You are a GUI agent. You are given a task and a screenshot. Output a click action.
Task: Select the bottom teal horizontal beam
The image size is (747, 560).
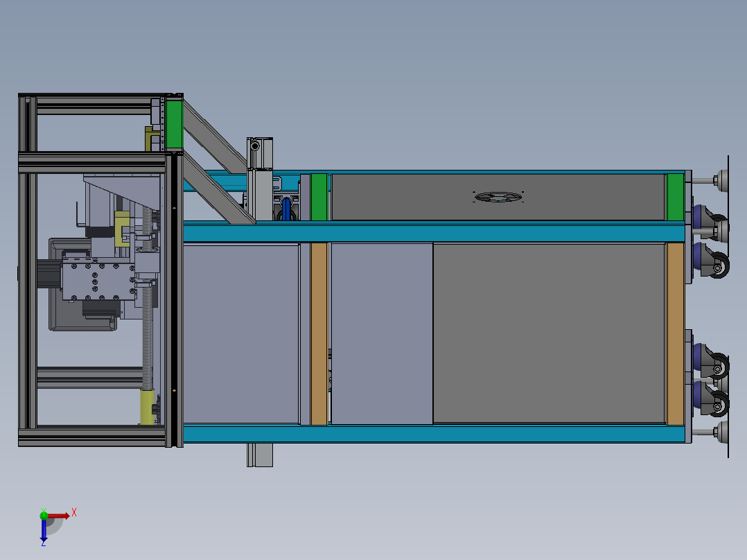tap(434, 434)
